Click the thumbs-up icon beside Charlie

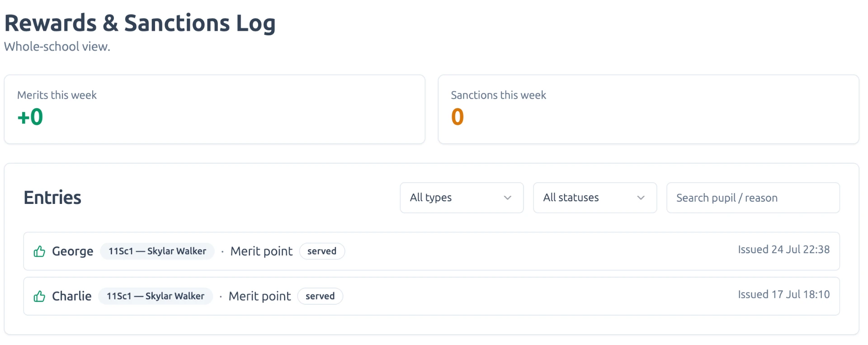[x=39, y=296]
